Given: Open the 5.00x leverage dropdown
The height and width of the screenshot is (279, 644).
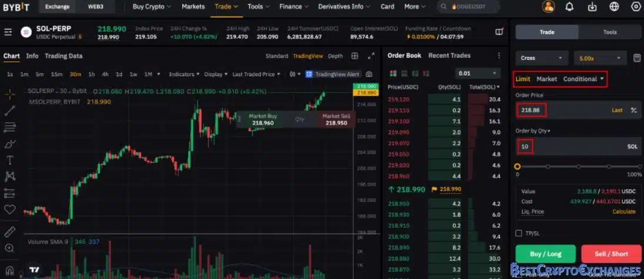Looking at the screenshot, I should tap(600, 58).
